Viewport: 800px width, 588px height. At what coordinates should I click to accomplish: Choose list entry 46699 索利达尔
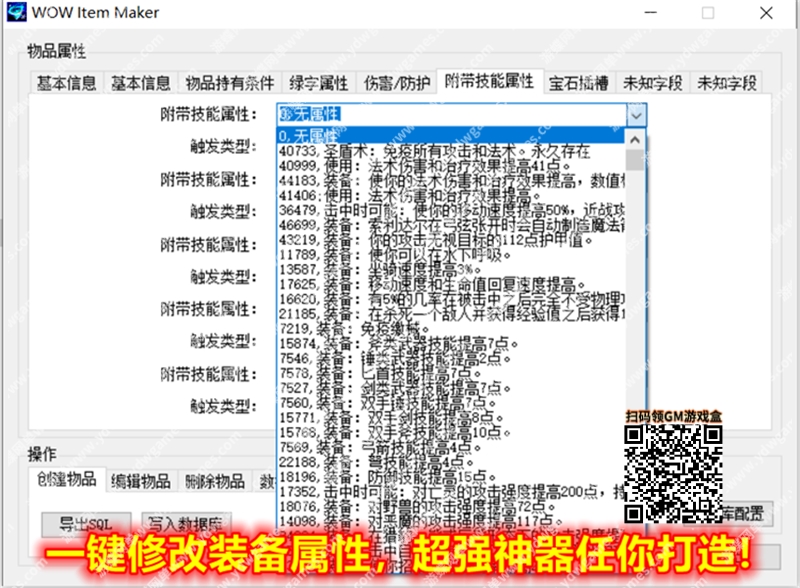pos(451,225)
